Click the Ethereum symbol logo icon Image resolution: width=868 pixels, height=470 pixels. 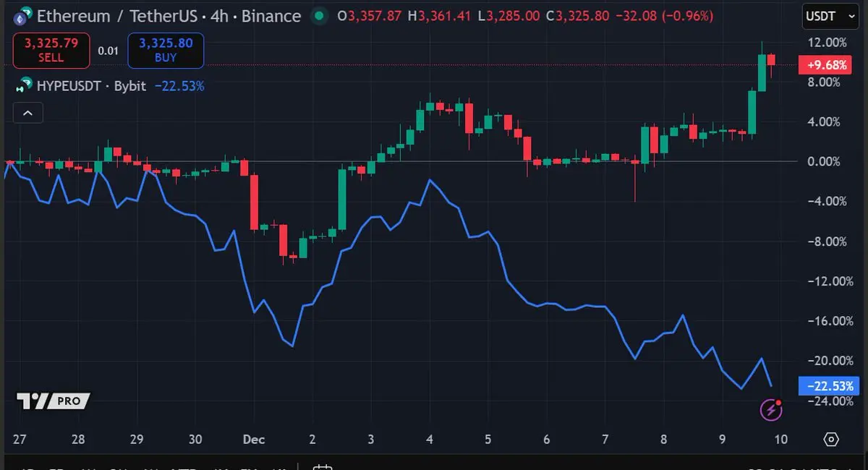[x=22, y=15]
